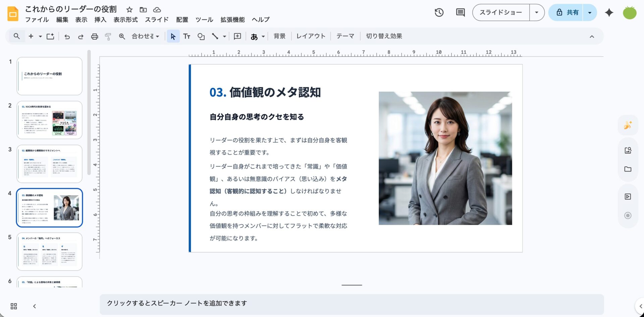Star this presentation as favorite
This screenshot has height=317, width=644.
pyautogui.click(x=129, y=10)
